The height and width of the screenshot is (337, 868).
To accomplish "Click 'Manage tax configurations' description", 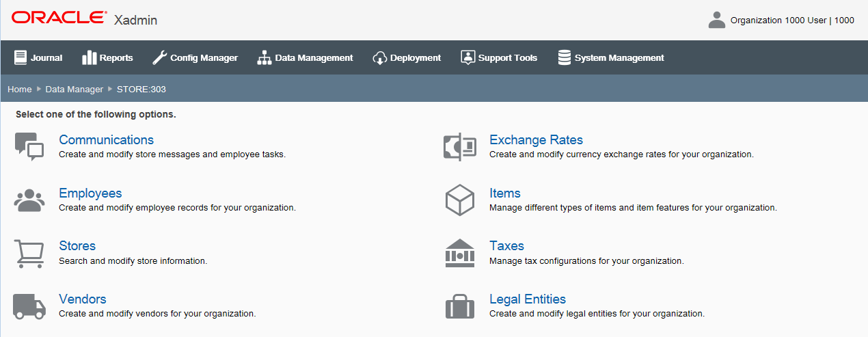I will (586, 261).
